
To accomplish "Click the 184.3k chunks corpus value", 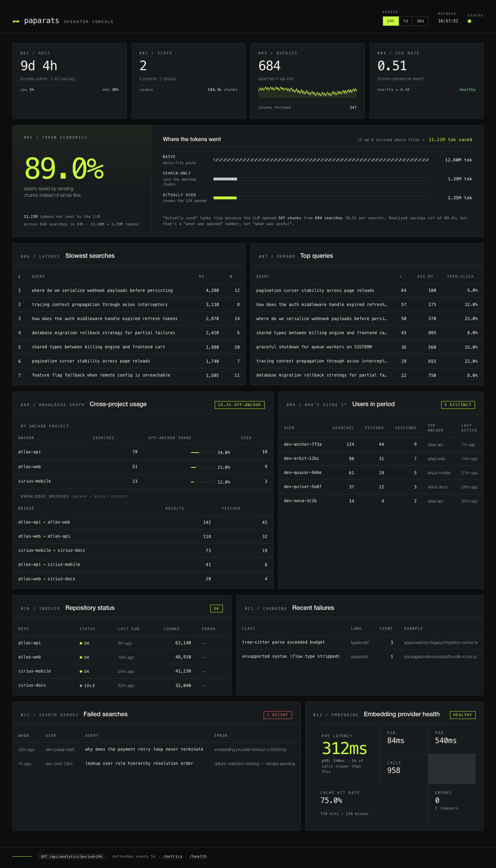I will 223,89.
